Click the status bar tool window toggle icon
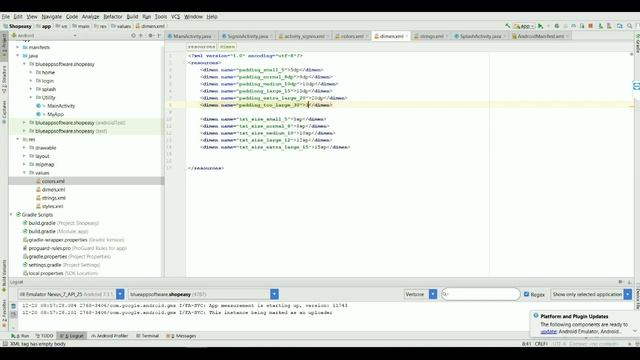This screenshot has width=640, height=360. tap(5, 344)
